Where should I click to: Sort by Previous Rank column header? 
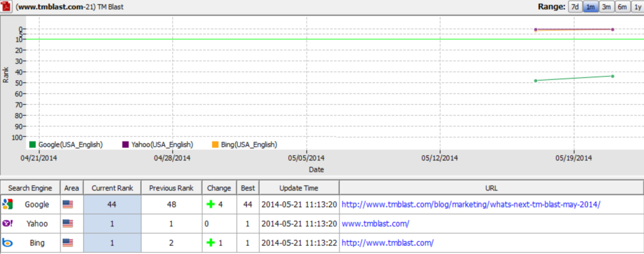coord(171,188)
